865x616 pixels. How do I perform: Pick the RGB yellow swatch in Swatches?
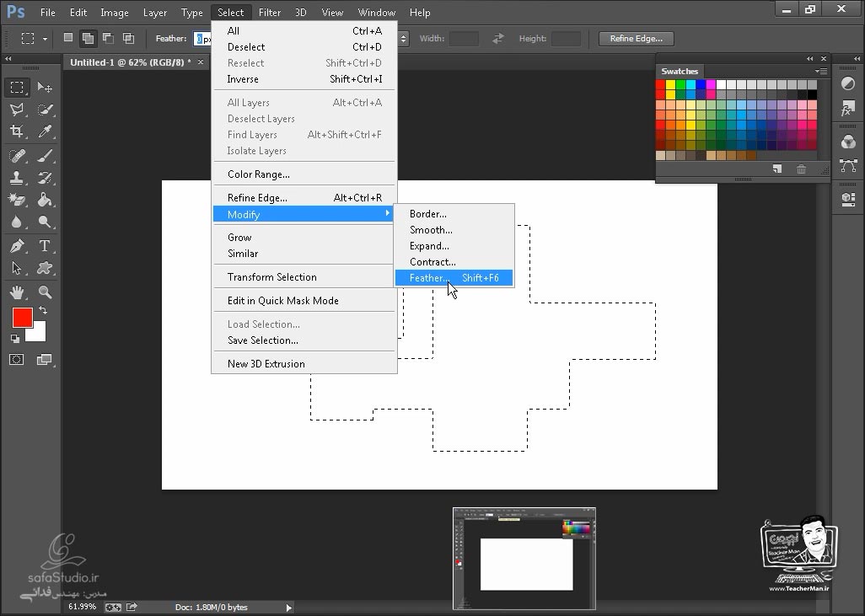(x=670, y=84)
